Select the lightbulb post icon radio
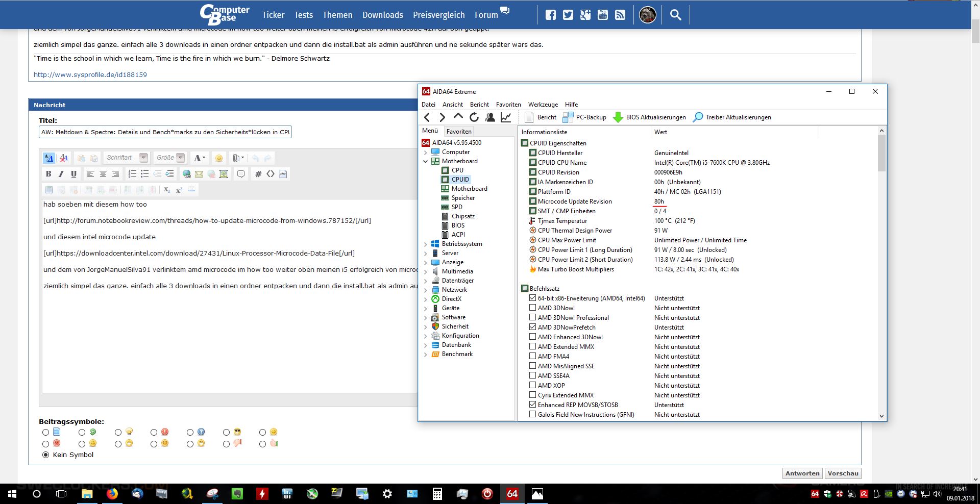The width and height of the screenshot is (980, 504). point(118,433)
